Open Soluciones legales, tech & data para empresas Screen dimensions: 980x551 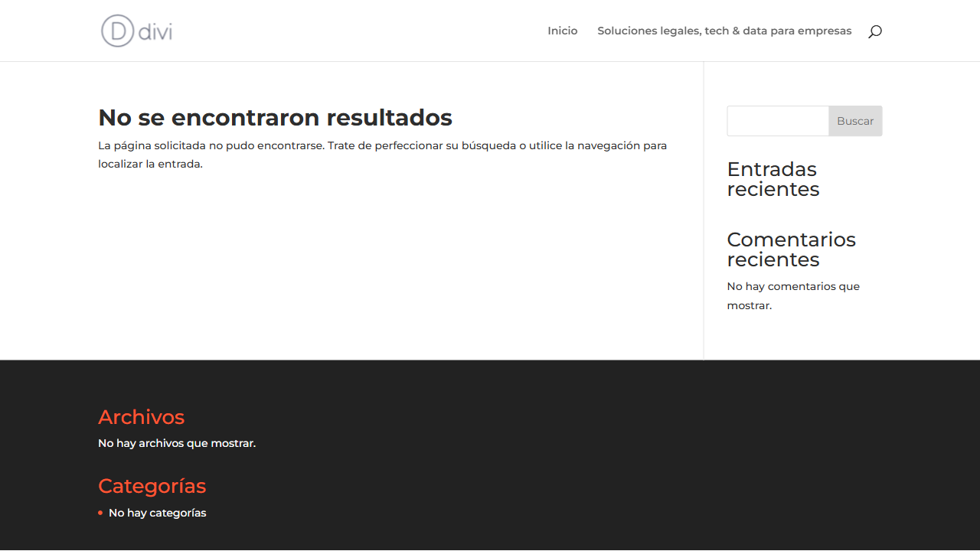point(724,31)
